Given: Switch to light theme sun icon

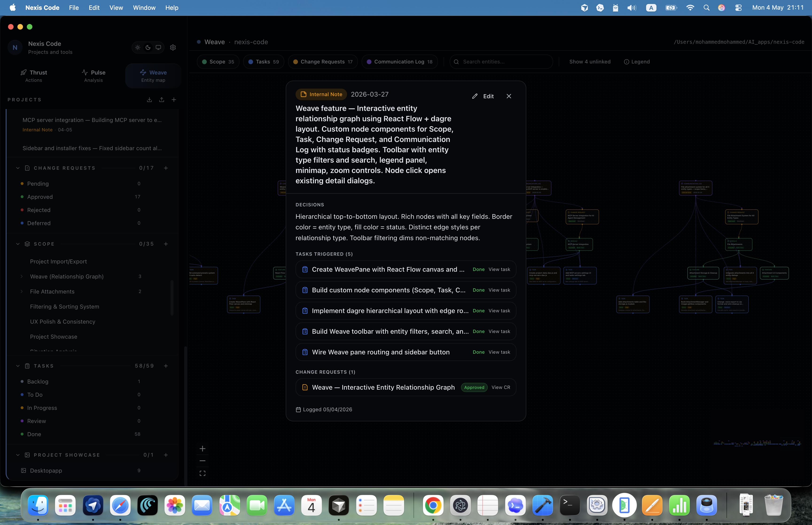Looking at the screenshot, I should pyautogui.click(x=138, y=47).
